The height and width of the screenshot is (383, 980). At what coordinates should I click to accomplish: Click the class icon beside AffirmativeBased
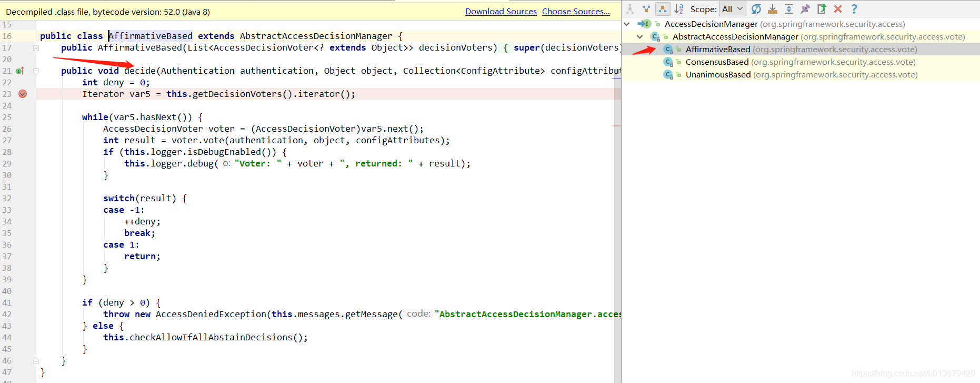(x=668, y=49)
